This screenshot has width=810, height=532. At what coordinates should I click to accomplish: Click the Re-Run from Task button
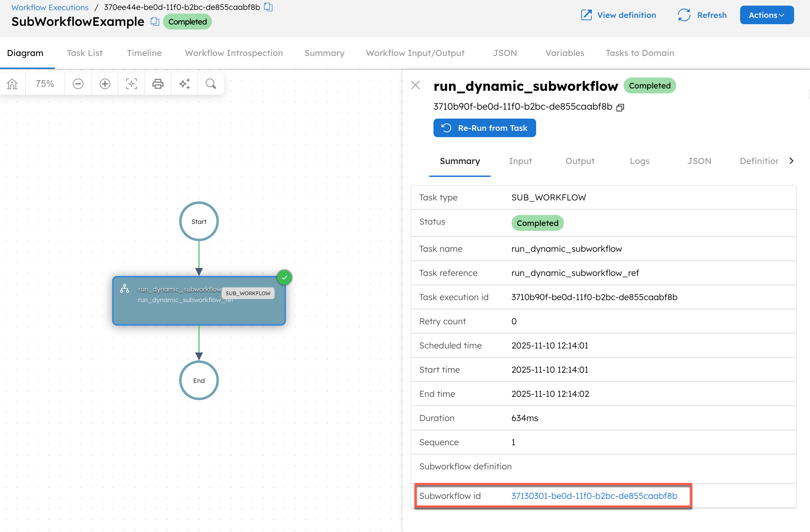tap(484, 128)
